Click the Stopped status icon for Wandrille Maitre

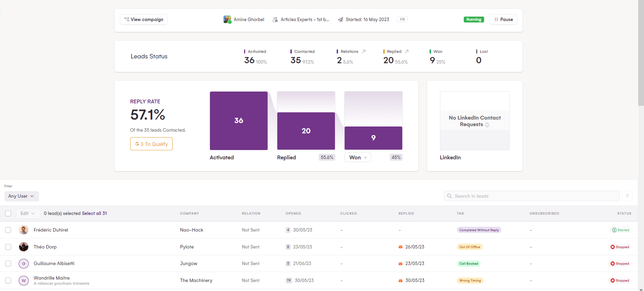tap(613, 281)
